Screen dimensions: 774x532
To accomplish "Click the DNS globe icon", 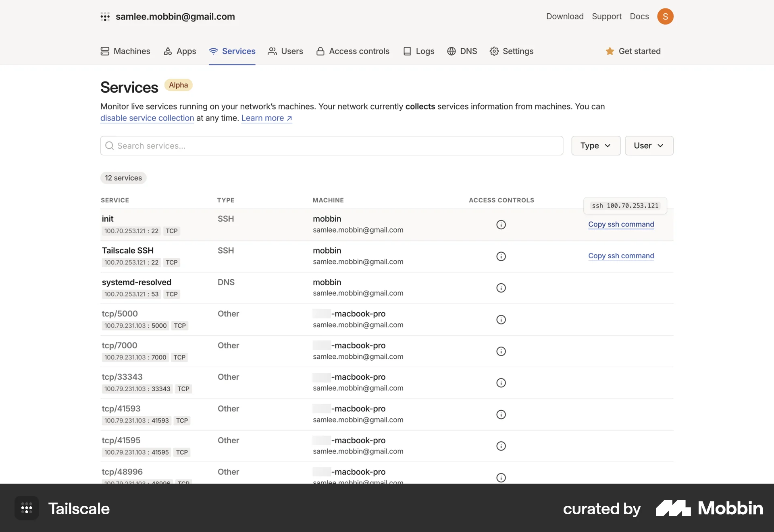I will click(451, 51).
